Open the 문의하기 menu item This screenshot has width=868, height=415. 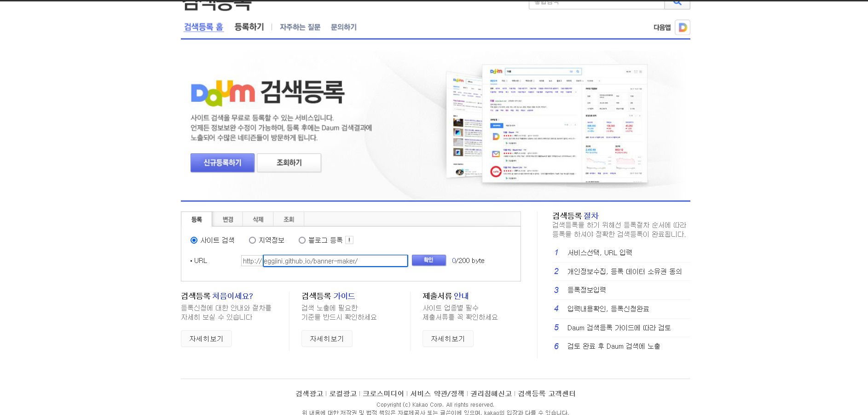pos(344,27)
